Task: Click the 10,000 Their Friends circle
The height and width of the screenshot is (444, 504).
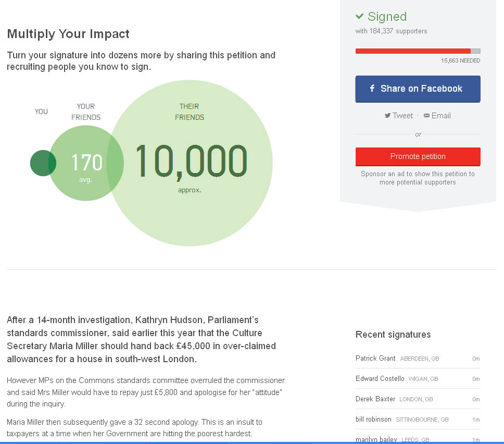Action: 190,162
